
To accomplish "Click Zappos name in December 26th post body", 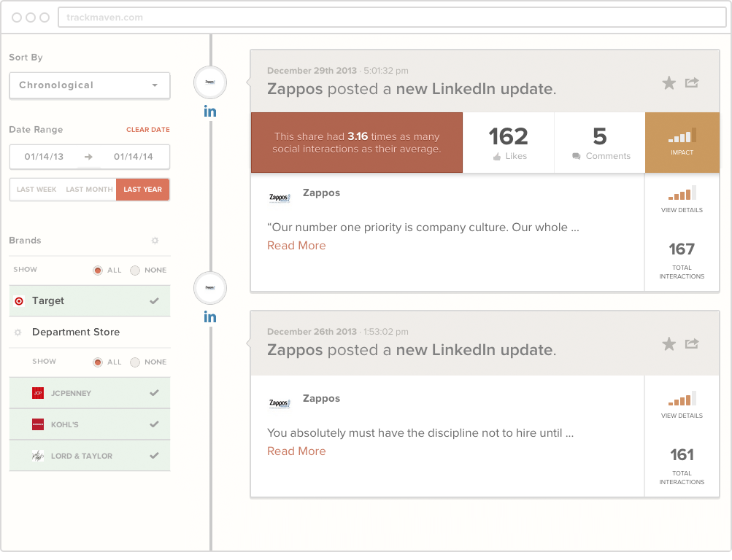I will [321, 399].
